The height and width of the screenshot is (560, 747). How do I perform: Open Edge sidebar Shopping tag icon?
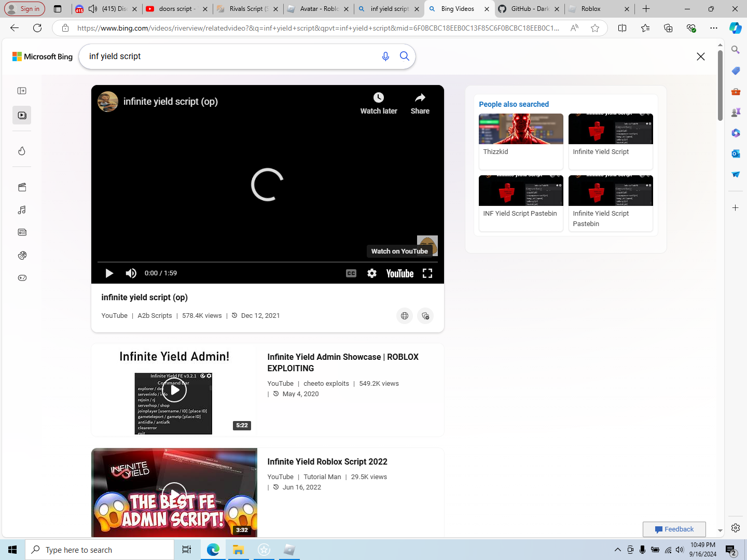736,71
